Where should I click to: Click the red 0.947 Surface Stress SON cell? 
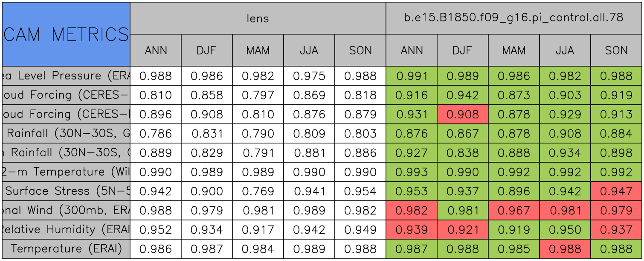[616, 191]
